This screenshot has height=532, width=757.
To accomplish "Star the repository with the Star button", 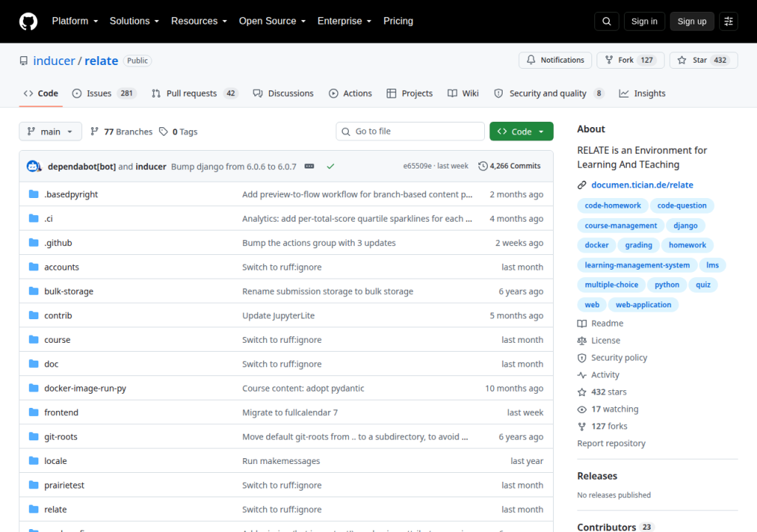I will 704,60.
